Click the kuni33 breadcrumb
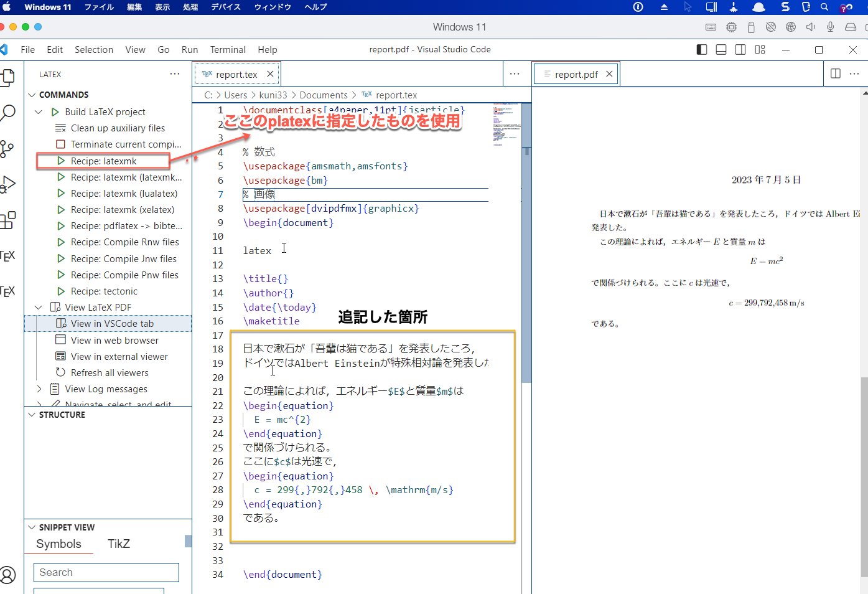Viewport: 868px width, 594px height. coord(273,95)
